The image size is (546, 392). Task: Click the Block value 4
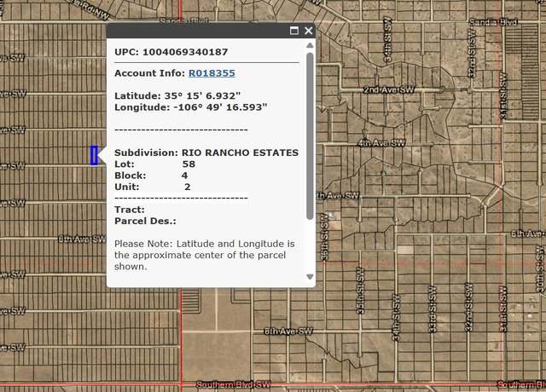coord(184,176)
